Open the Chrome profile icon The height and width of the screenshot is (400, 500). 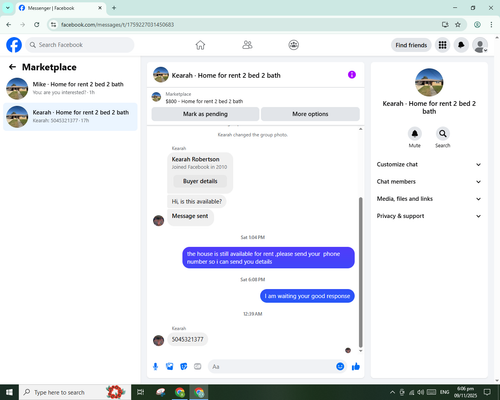point(477,25)
